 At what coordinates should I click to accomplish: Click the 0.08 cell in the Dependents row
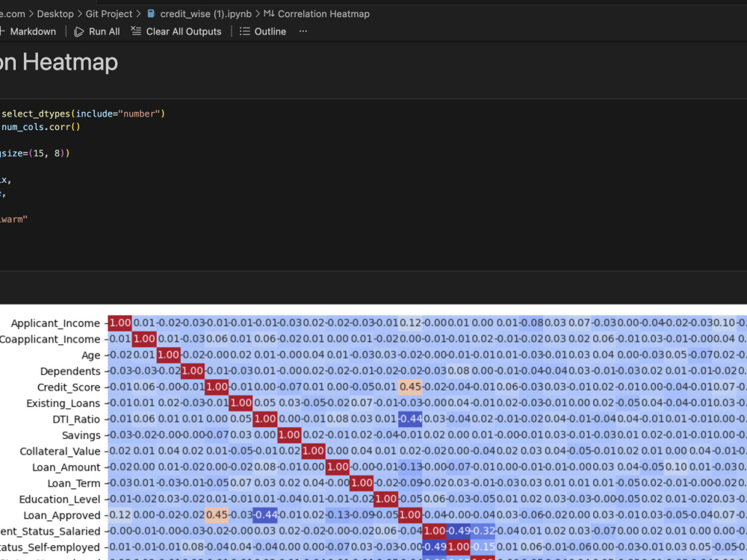coord(459,371)
